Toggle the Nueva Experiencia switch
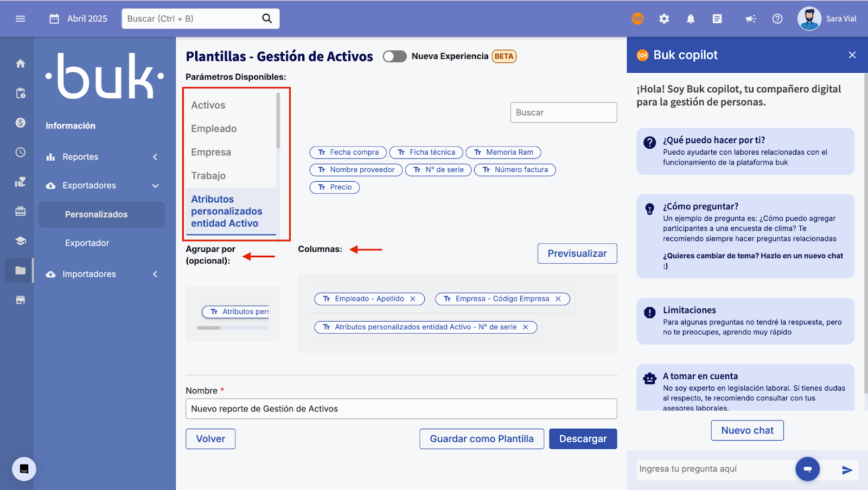Screen dimensions: 868x490 (394, 56)
